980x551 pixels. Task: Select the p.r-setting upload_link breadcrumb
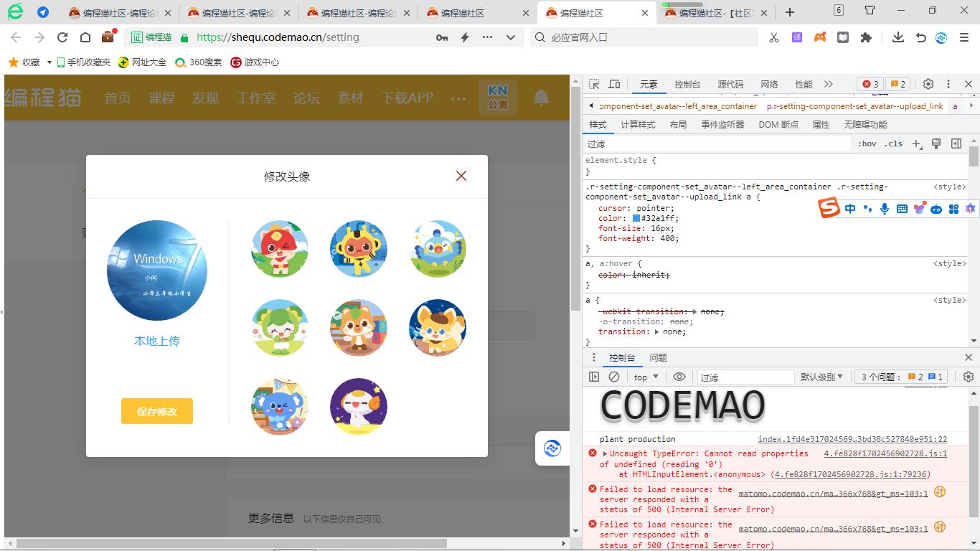coord(855,105)
